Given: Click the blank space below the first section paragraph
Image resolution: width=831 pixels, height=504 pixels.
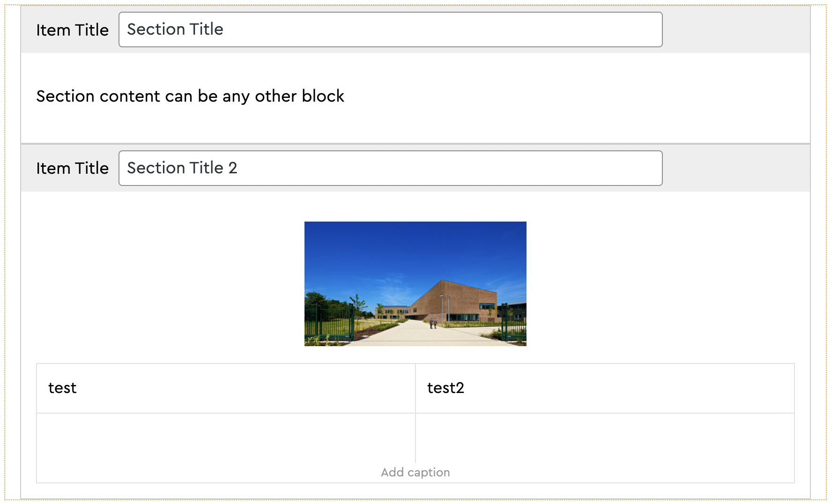Looking at the screenshot, I should click(415, 126).
